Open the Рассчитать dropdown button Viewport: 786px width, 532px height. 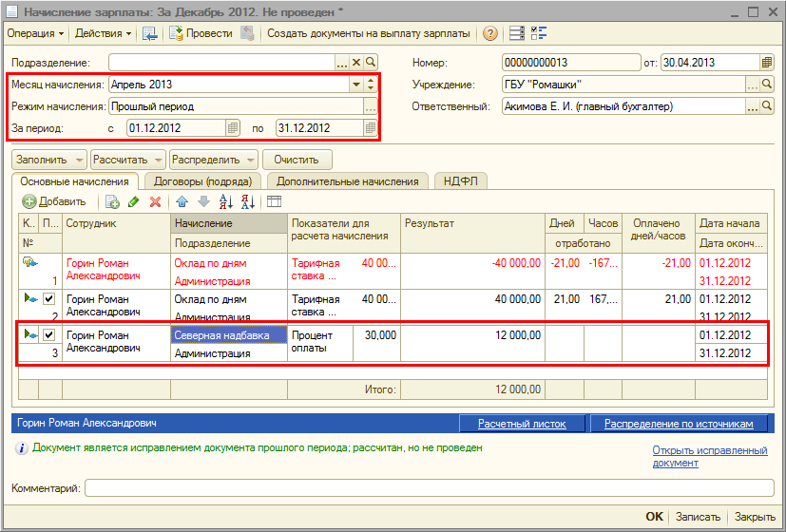[x=127, y=160]
